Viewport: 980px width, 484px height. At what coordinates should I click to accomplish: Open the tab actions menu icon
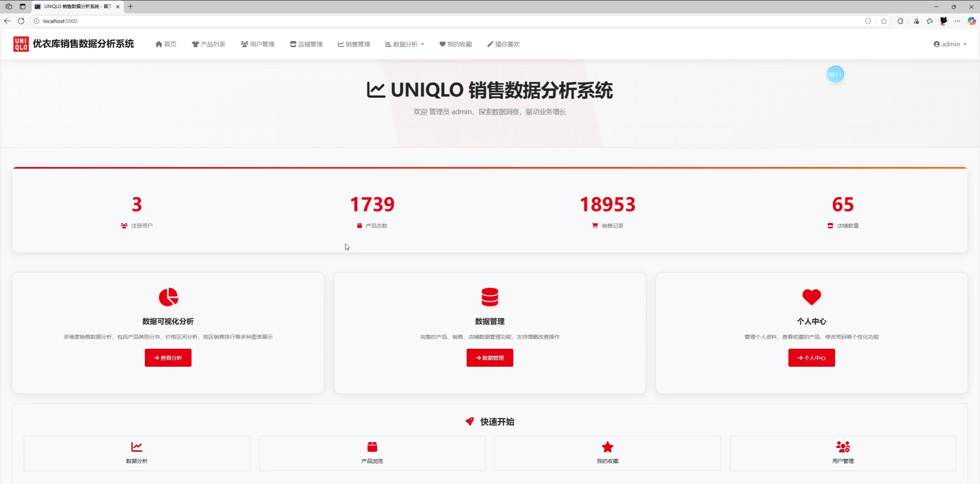(23, 7)
